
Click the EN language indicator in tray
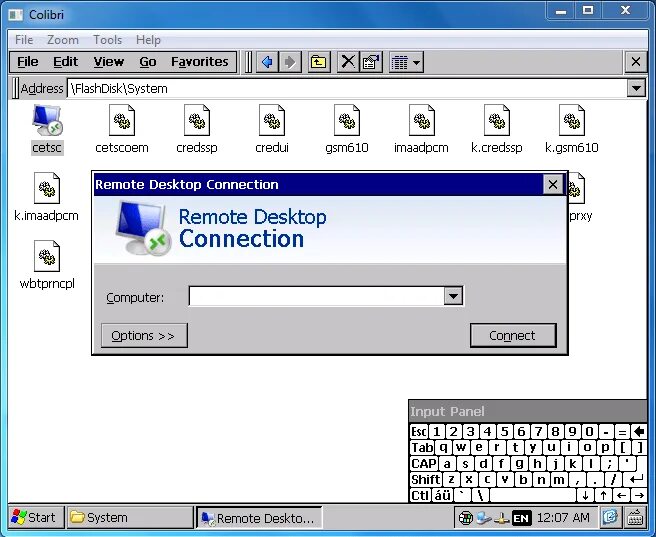click(522, 518)
